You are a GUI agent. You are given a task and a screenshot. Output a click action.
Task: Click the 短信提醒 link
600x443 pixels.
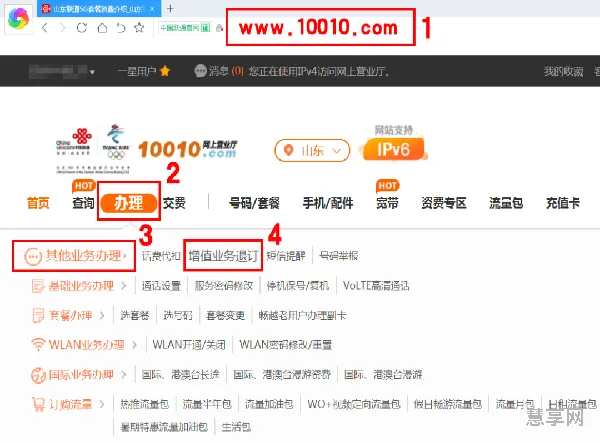point(286,256)
